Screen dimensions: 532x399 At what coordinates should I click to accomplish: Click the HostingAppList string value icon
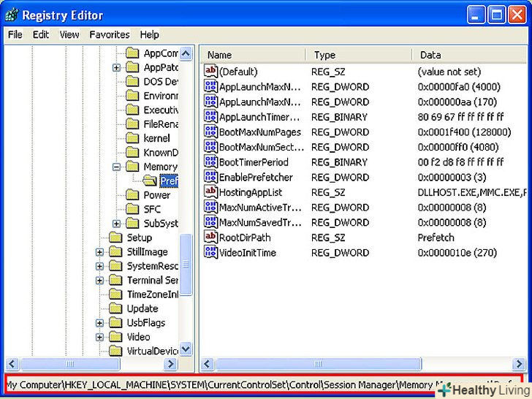[210, 191]
